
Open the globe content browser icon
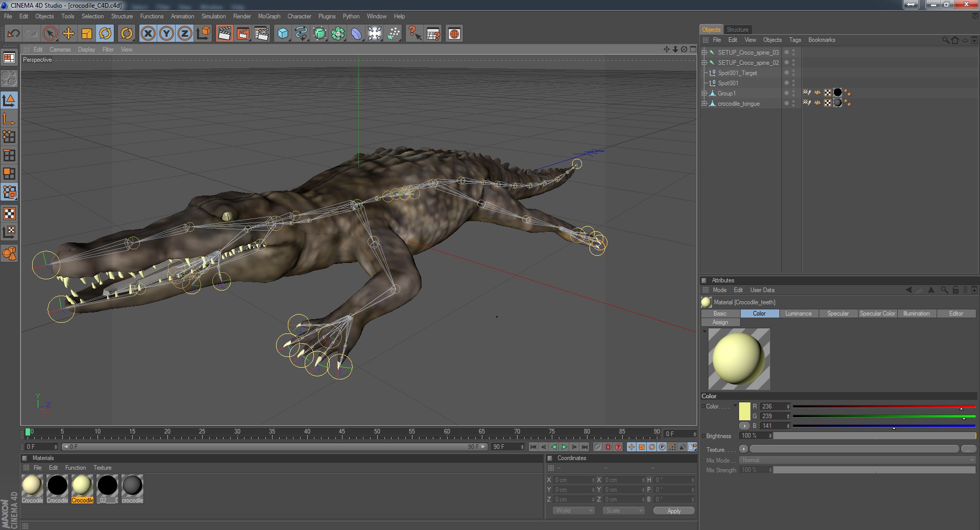point(454,34)
